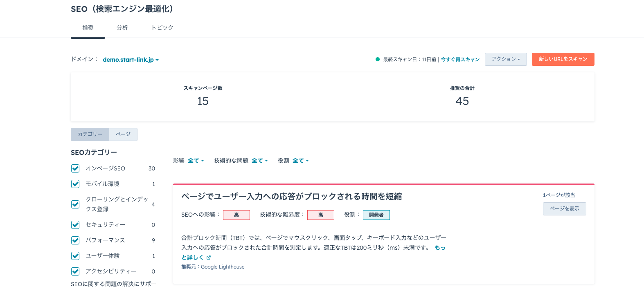This screenshot has height=289, width=644.
Task: Toggle the クローリングとインデックス登録 checkbox
Action: click(x=75, y=204)
